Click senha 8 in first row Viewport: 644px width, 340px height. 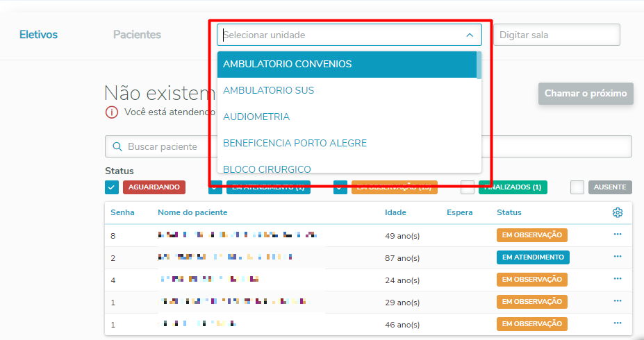click(113, 236)
